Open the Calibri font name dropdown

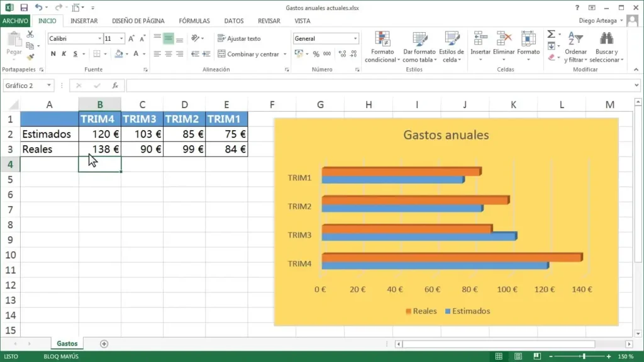(99, 38)
